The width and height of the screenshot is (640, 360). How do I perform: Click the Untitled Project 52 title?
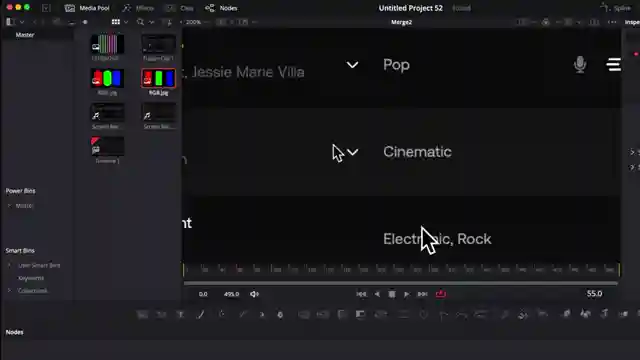point(411,8)
